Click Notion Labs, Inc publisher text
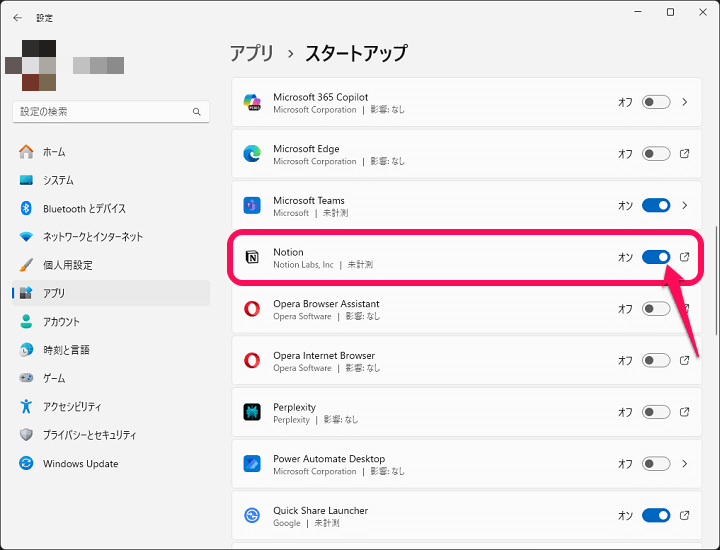 tap(303, 264)
